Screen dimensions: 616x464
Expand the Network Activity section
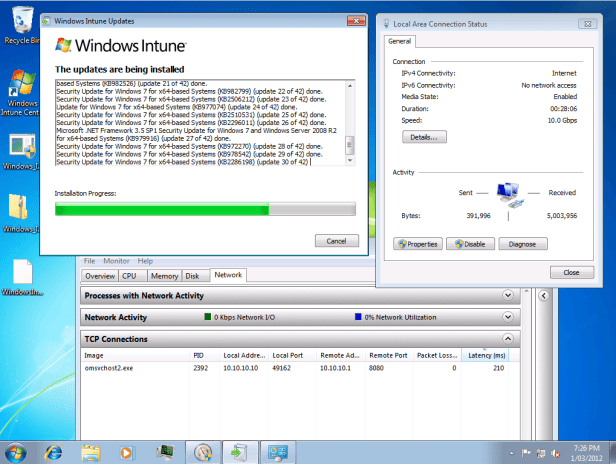[506, 318]
